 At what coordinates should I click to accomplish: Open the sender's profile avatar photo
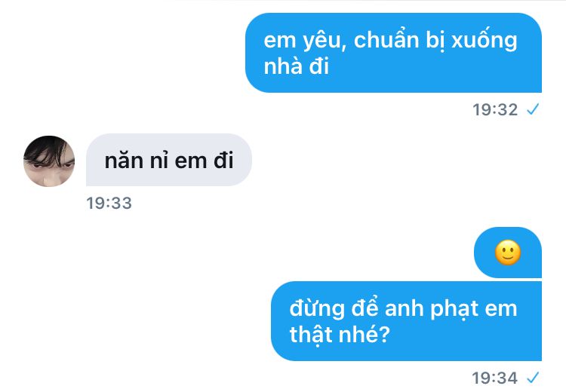[49, 161]
